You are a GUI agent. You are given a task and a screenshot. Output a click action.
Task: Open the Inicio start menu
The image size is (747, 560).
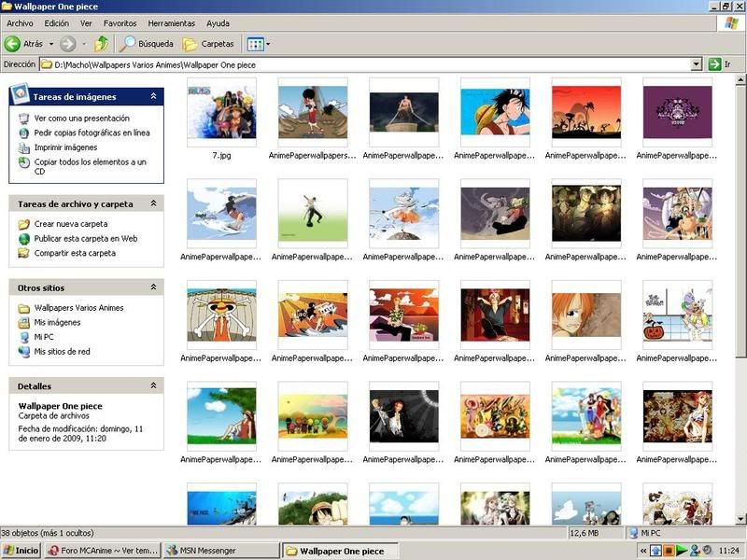(x=21, y=551)
